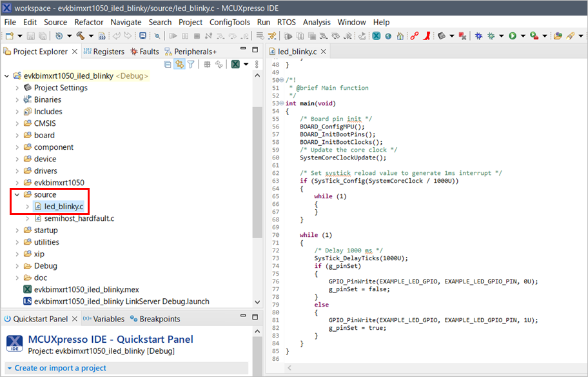Click the Suspend pause toolbar icon
Screen dimensions: 588x377
coord(185,36)
